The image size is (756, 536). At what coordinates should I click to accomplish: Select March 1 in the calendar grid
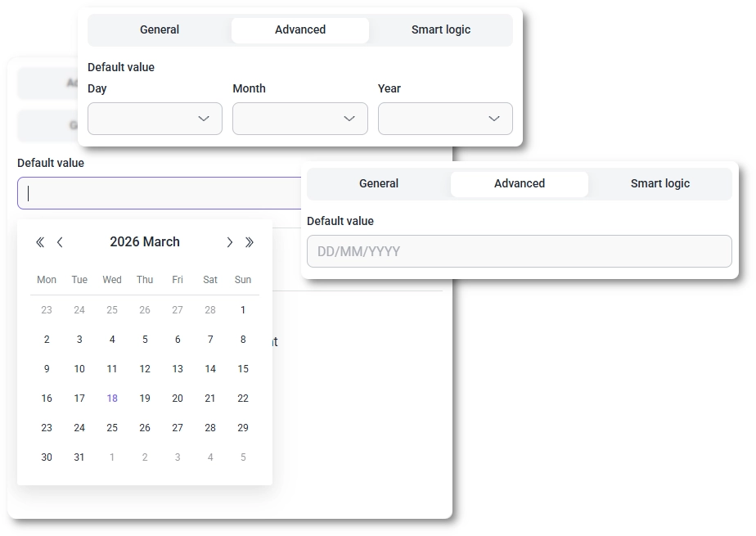point(243,310)
